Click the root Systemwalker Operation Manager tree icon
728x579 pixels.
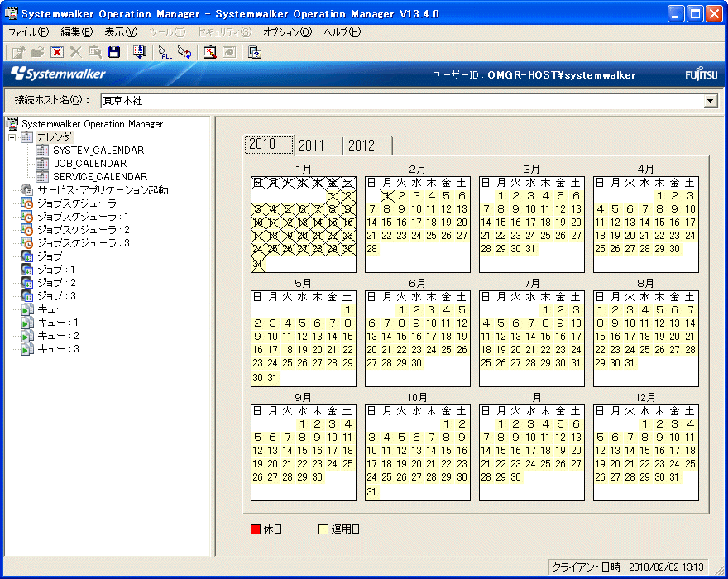click(x=12, y=124)
